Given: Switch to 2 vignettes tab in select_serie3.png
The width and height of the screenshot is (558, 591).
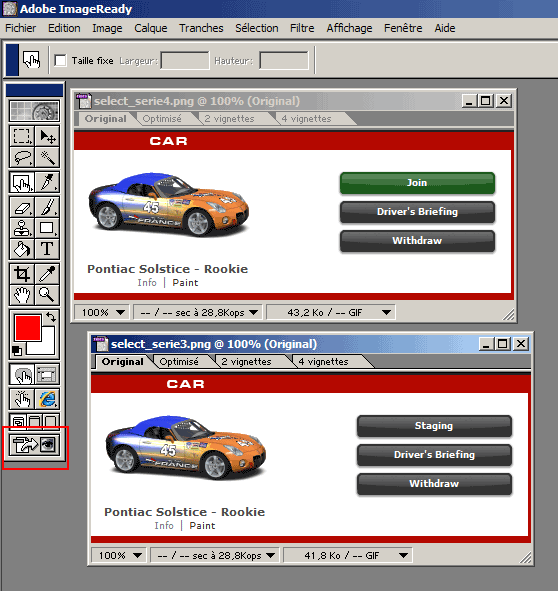Looking at the screenshot, I should (247, 362).
